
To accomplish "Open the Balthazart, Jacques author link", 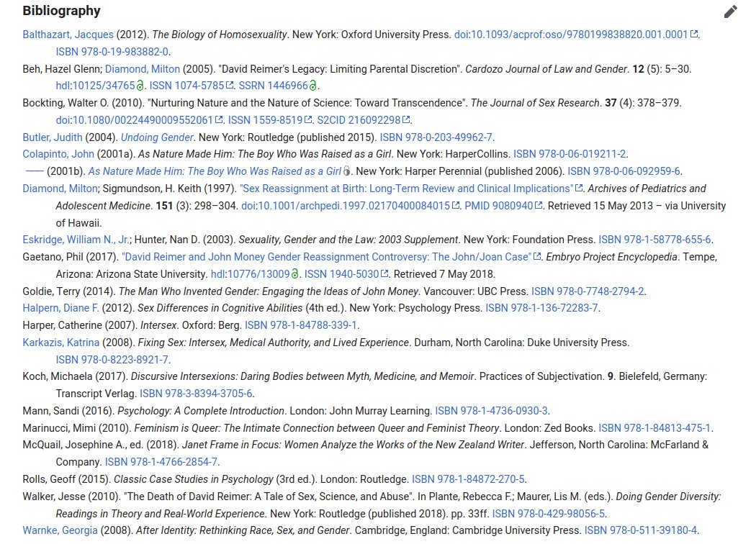I will click(x=68, y=35).
